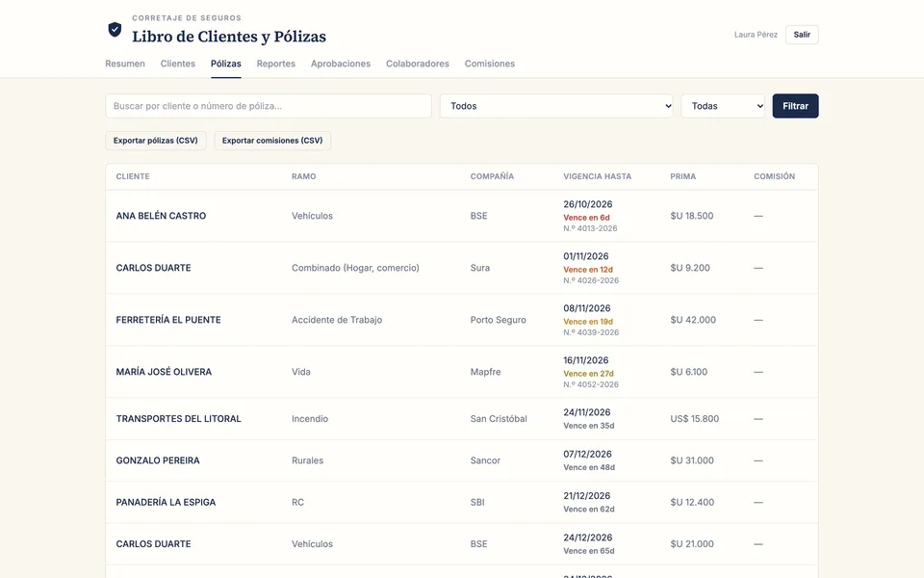Screen dimensions: 924x578
Task: Click the Compañía column header
Action: pos(492,176)
